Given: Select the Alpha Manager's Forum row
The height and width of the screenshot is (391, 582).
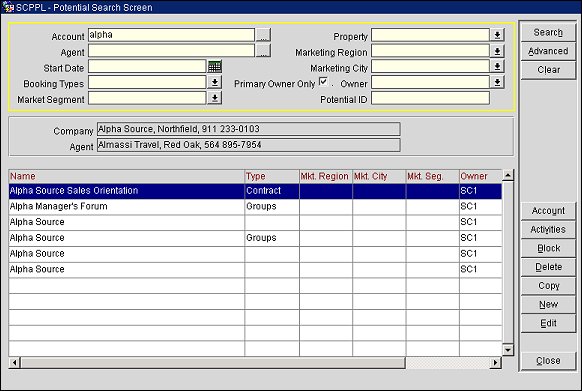Looking at the screenshot, I should 255,206.
